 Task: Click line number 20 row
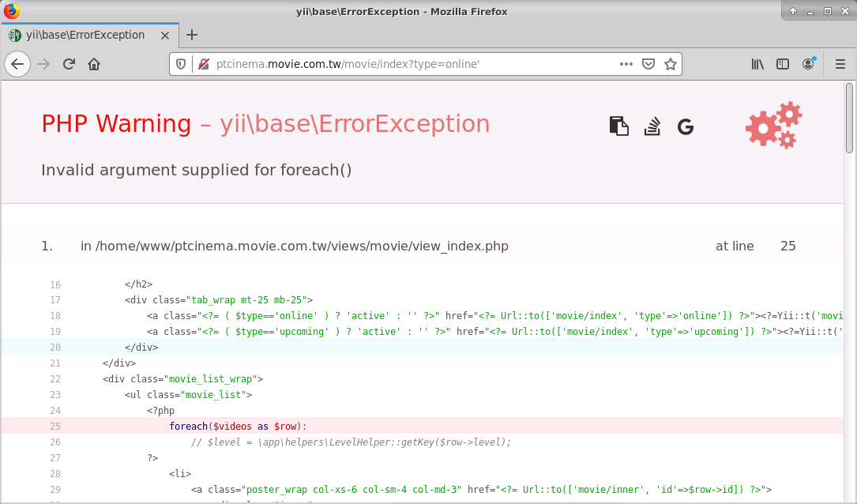(x=422, y=347)
